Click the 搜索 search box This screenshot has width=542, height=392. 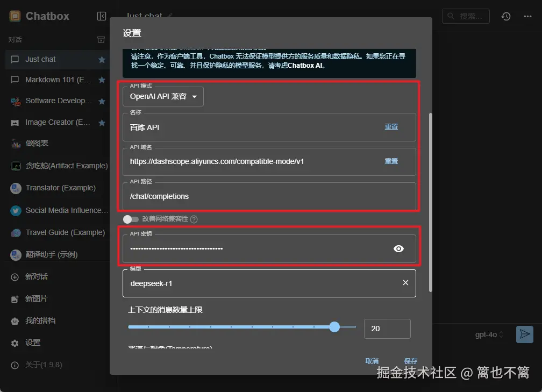tap(466, 16)
